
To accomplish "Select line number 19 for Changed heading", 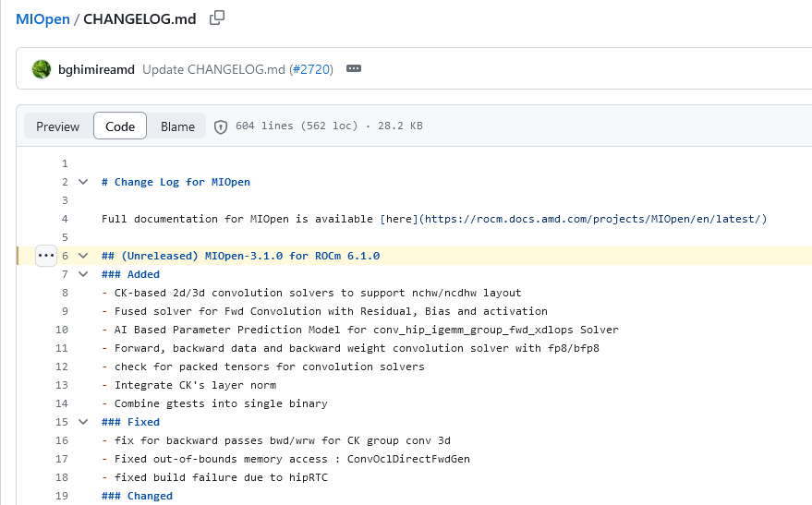I will 62,496.
